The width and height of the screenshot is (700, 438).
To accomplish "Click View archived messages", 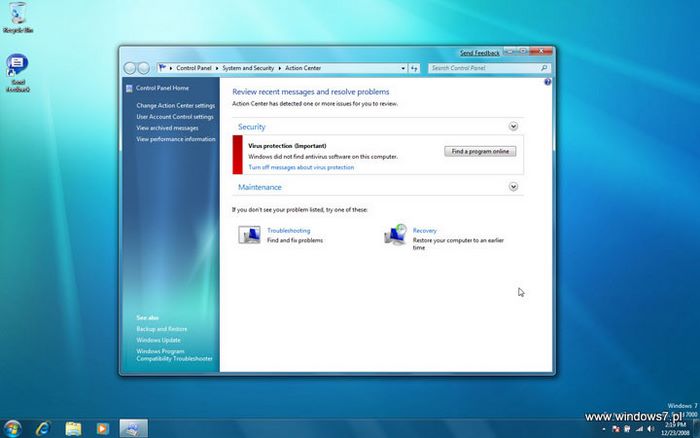I will [167, 128].
